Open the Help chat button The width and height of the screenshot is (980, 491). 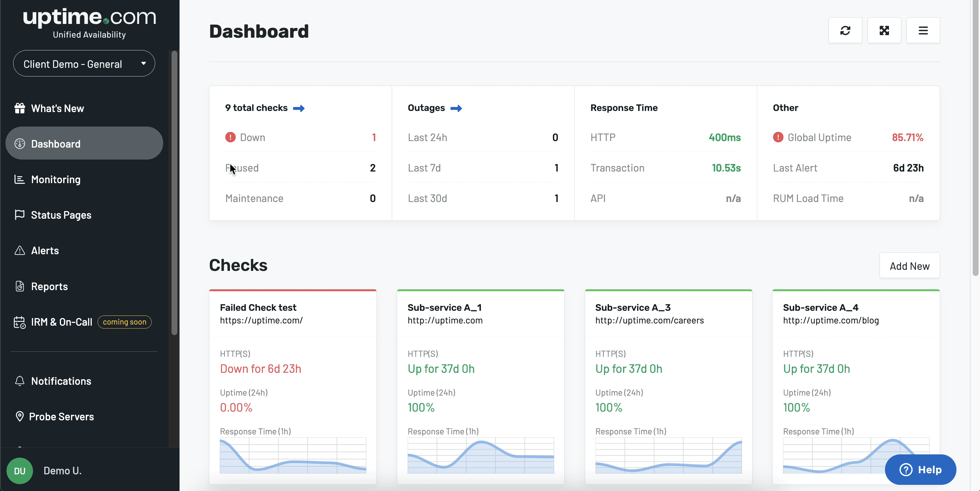tap(920, 470)
